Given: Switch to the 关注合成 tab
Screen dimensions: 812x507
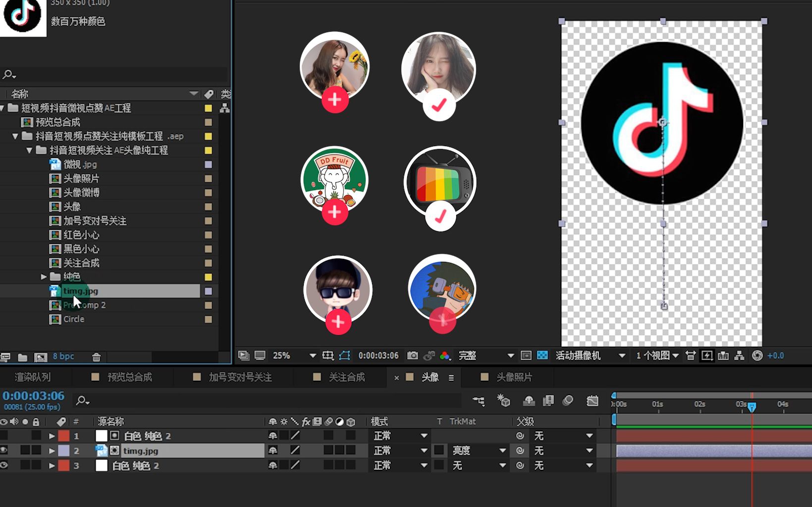Looking at the screenshot, I should click(x=347, y=377).
